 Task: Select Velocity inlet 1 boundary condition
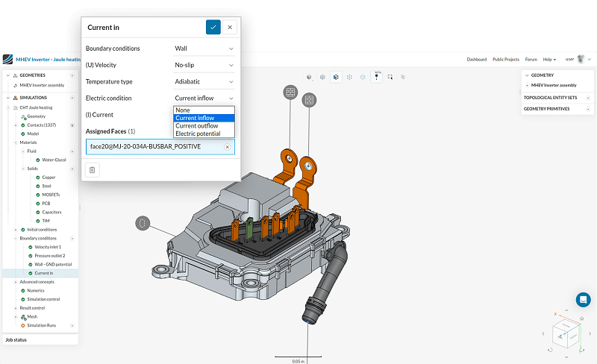[48, 247]
